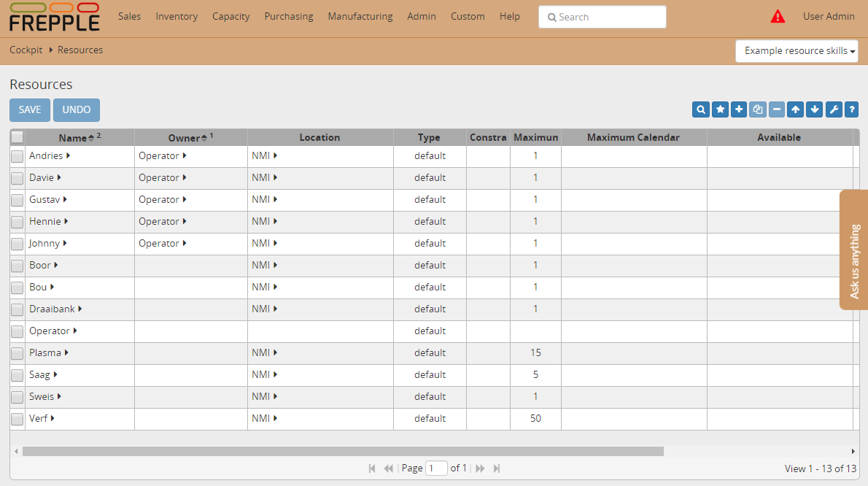The height and width of the screenshot is (486, 868).
Task: Open the Inventory menu
Action: coord(177,16)
